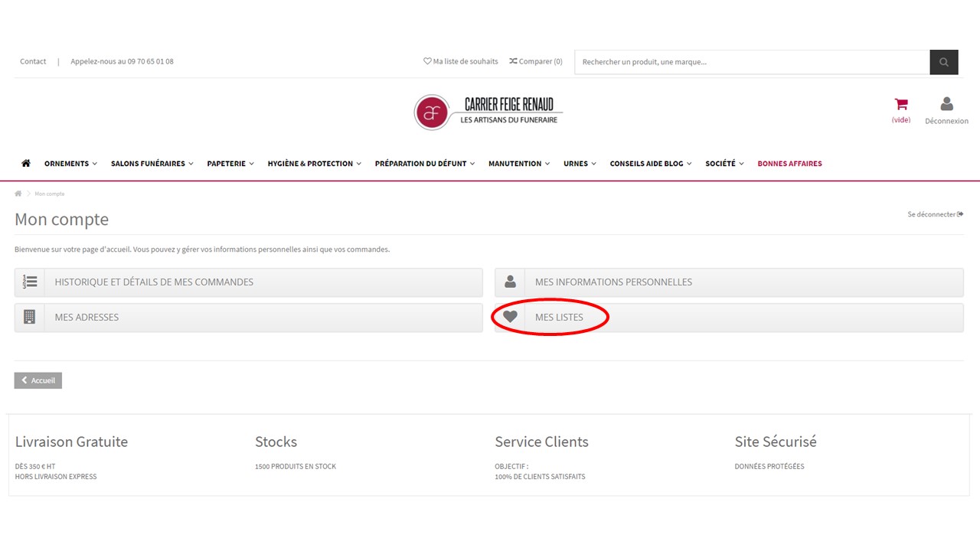Focus the product search field

pyautogui.click(x=752, y=62)
